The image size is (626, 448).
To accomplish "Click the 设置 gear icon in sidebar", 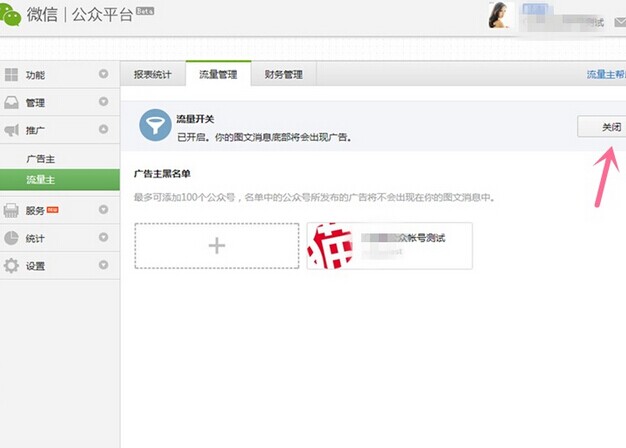I will point(12,266).
